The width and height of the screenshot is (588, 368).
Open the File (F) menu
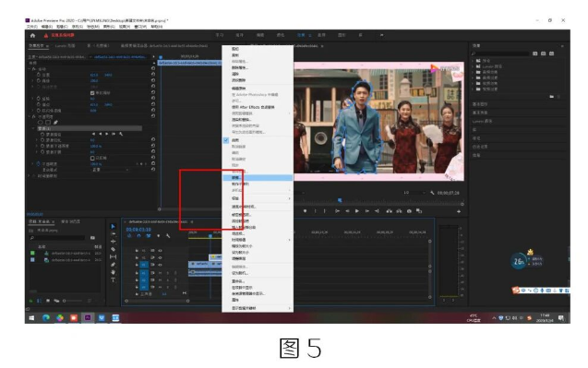pos(32,27)
